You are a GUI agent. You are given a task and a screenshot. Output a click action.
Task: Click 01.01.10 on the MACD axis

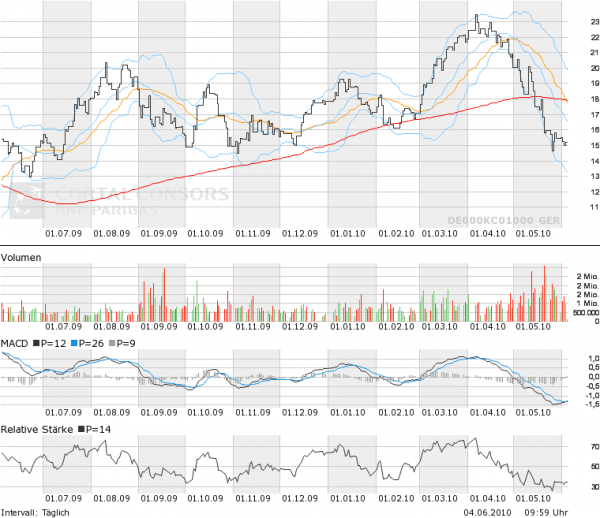pyautogui.click(x=349, y=412)
